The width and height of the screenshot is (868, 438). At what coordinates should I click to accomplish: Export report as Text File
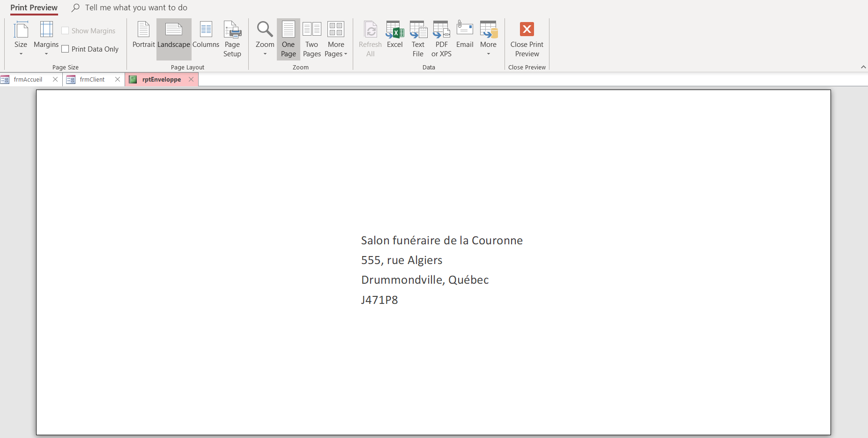pos(418,39)
